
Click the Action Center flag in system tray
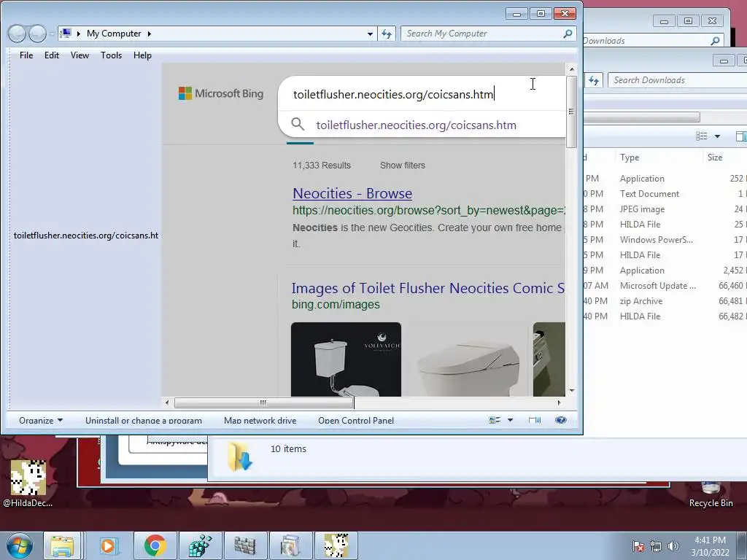tap(638, 546)
